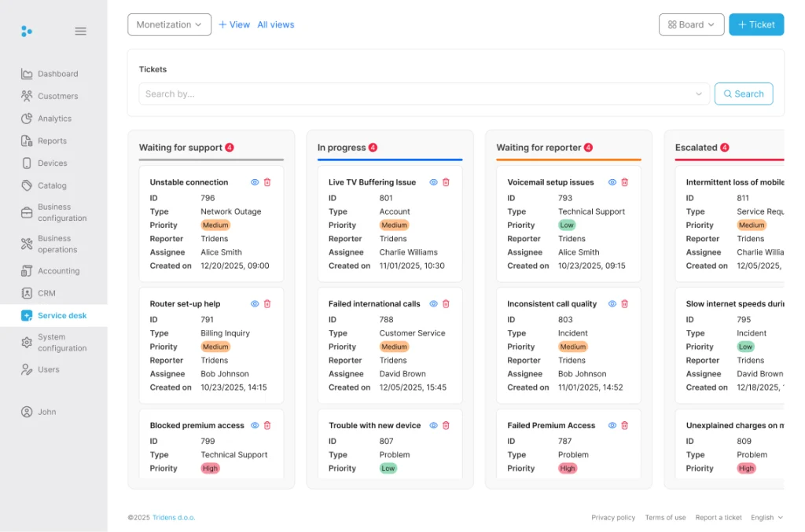Show details for Trouble with new device
Image resolution: width=805 pixels, height=532 pixels.
tap(433, 426)
